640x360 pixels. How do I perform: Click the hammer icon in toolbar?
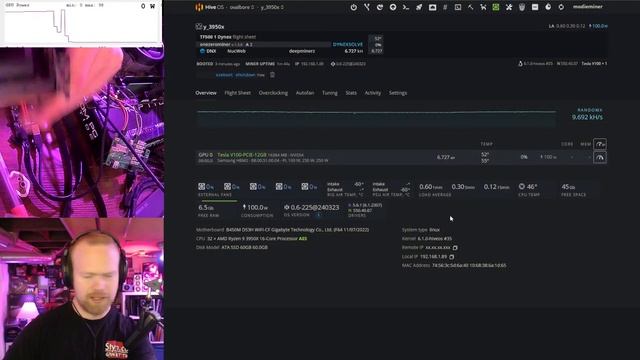(x=471, y=7)
